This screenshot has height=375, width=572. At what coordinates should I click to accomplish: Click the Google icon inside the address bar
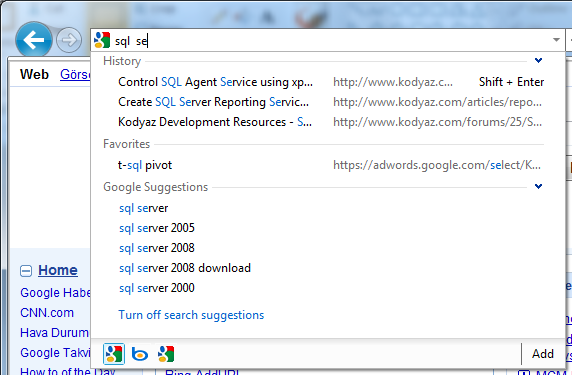point(102,40)
